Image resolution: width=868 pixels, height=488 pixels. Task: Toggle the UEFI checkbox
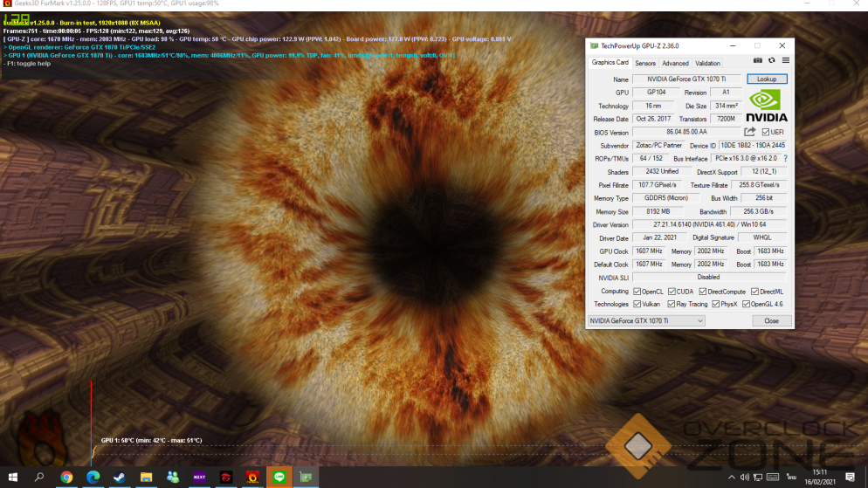[766, 132]
